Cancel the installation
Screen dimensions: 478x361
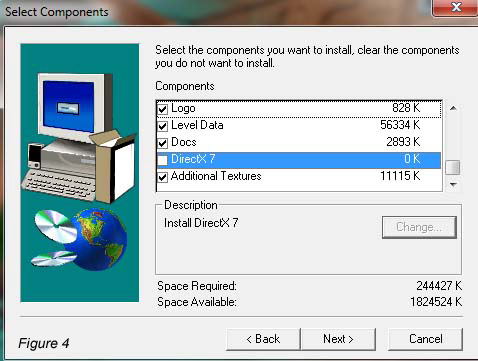425,339
